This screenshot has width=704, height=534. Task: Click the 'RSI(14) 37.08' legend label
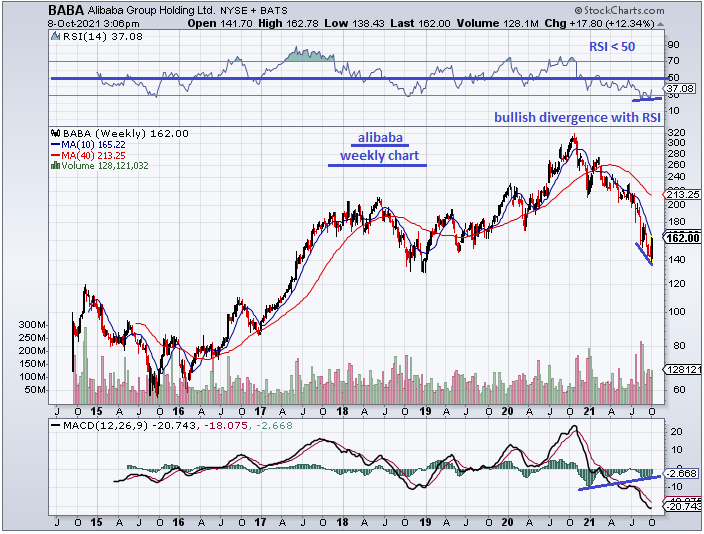click(103, 36)
